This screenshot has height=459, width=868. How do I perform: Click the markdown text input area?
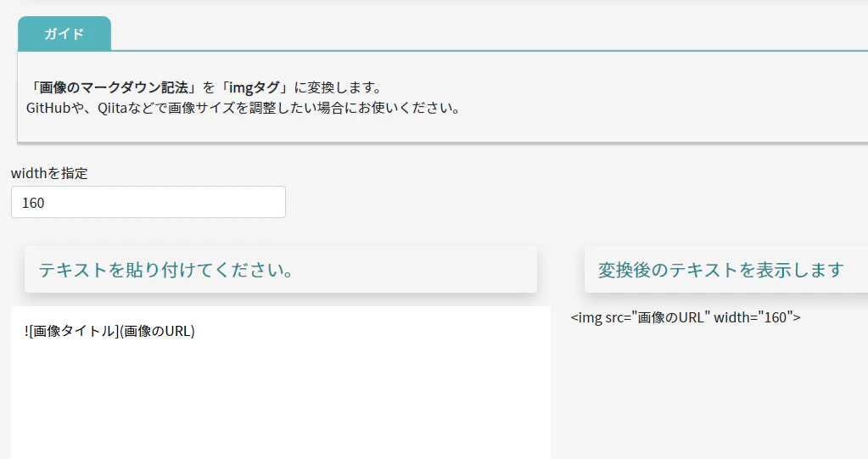point(281,383)
